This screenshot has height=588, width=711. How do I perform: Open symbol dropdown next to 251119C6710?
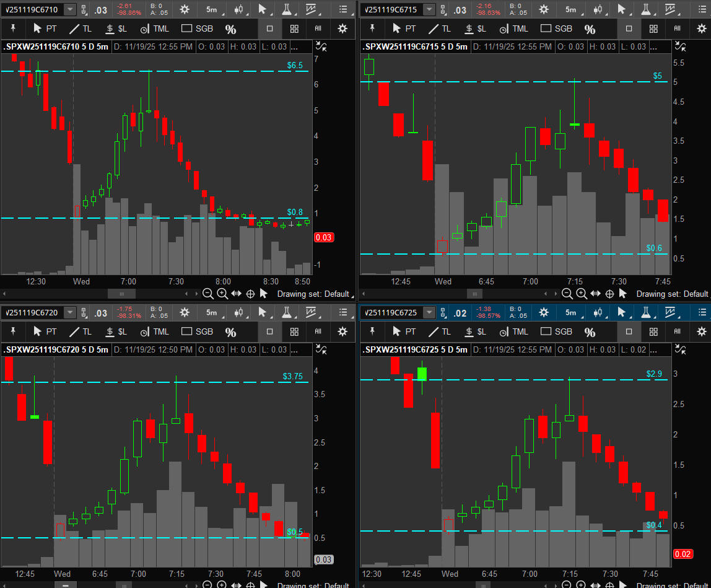(x=70, y=9)
